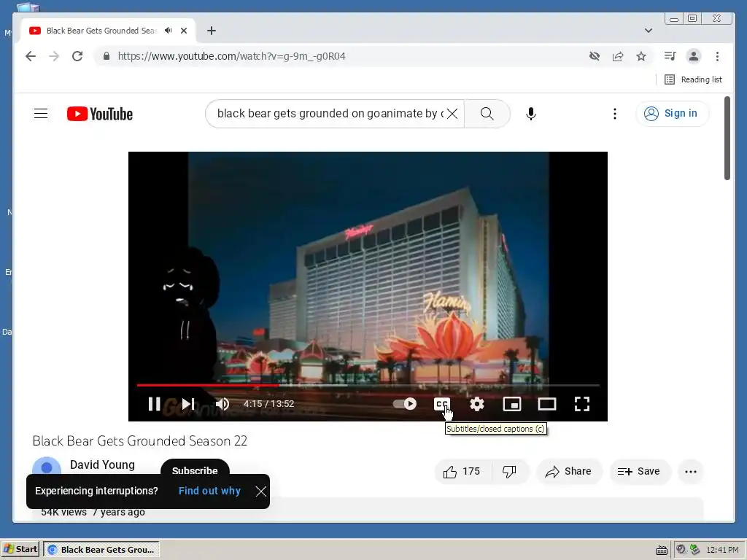Viewport: 747px width, 560px height.
Task: Select the Black Bear Gets Grounded tab
Action: coord(101,31)
